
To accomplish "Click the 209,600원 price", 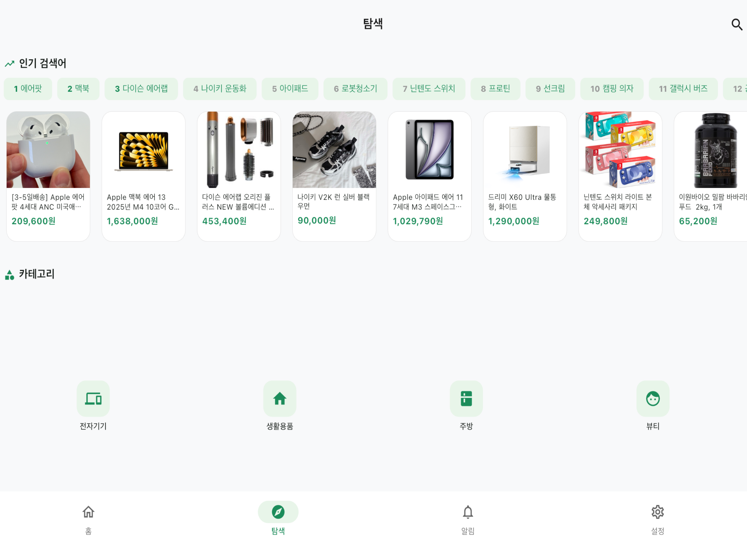I will (x=33, y=221).
